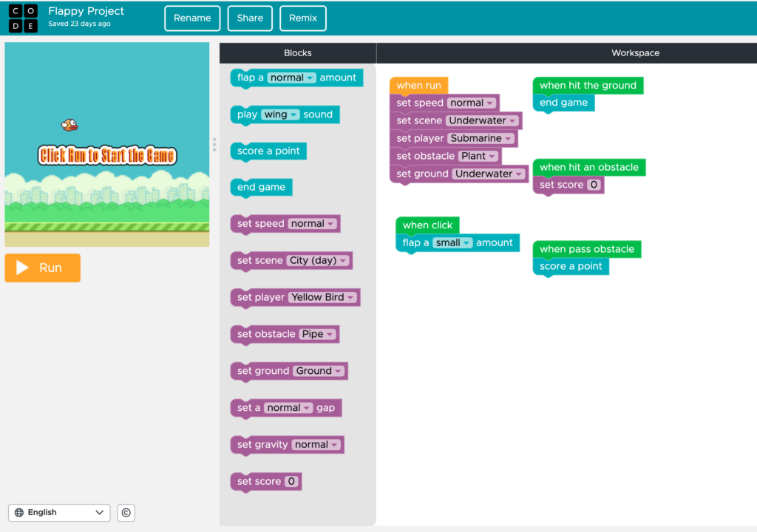Open the English language dropdown
Image resolution: width=757 pixels, height=532 pixels.
[x=59, y=512]
